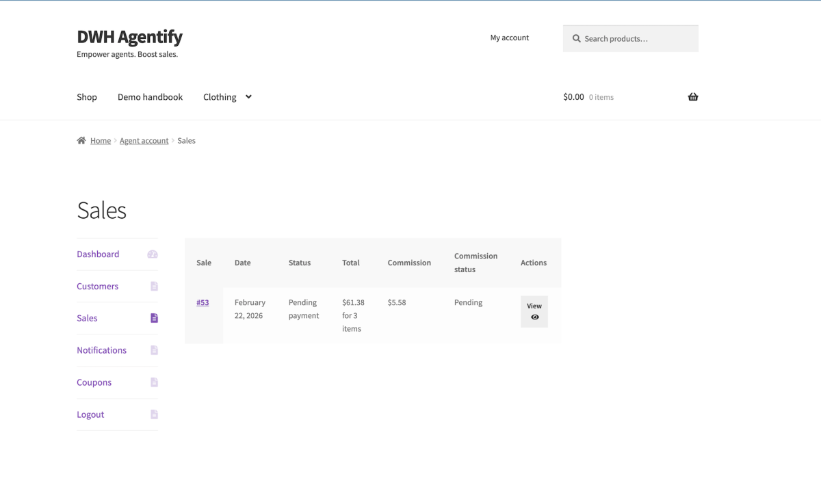The height and width of the screenshot is (504, 821).
Task: Open the shopping basket icon
Action: tap(693, 97)
